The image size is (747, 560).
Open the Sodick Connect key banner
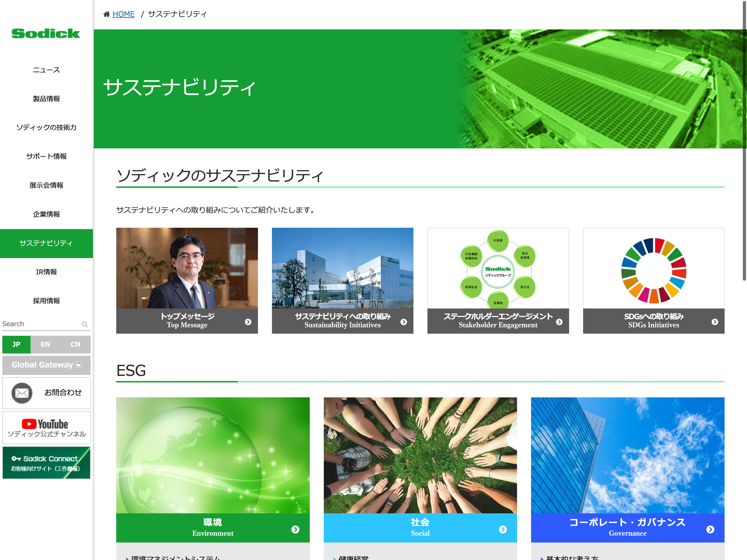point(46,463)
